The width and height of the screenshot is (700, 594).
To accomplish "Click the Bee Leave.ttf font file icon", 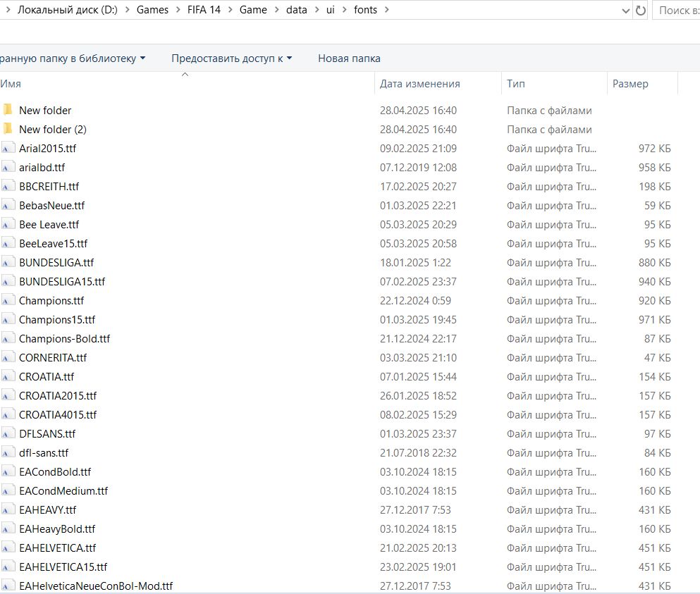I will pos(8,225).
